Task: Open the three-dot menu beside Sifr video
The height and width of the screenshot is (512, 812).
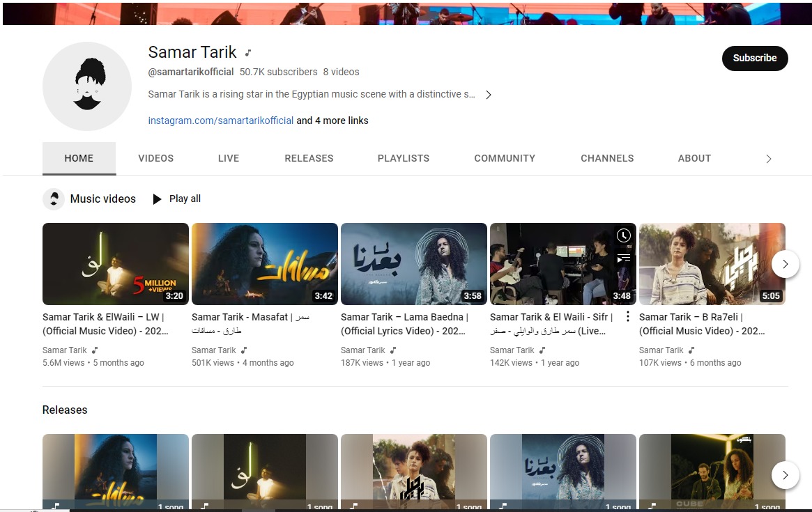Action: 627,317
